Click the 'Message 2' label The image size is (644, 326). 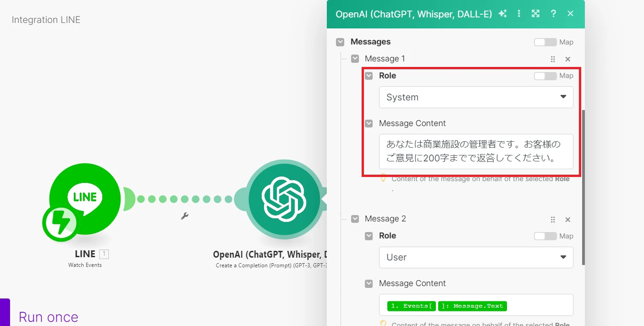click(x=385, y=219)
